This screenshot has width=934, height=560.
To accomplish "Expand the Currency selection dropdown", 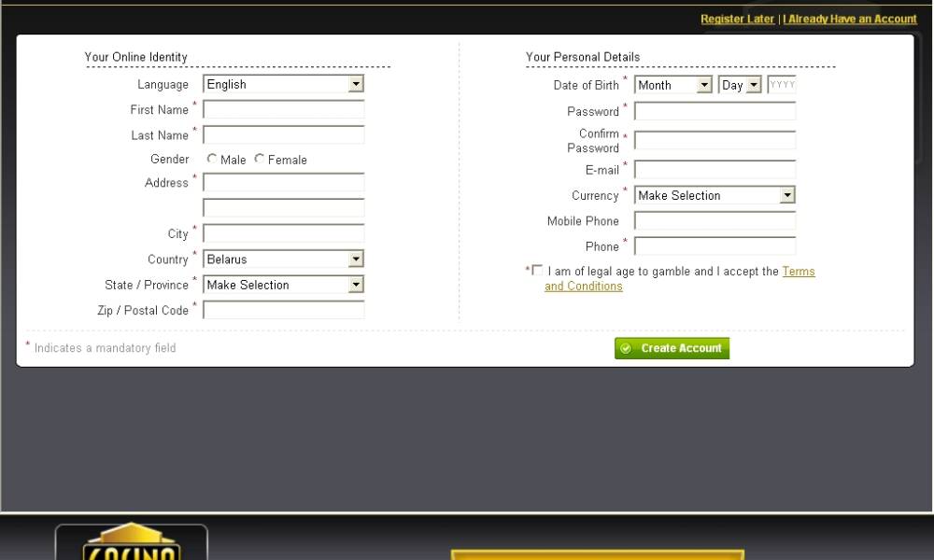I will coord(715,195).
